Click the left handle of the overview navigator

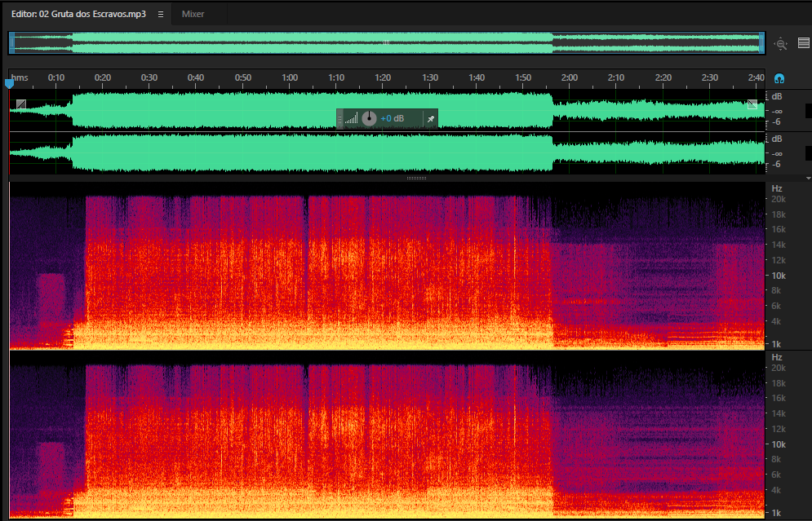(x=12, y=43)
